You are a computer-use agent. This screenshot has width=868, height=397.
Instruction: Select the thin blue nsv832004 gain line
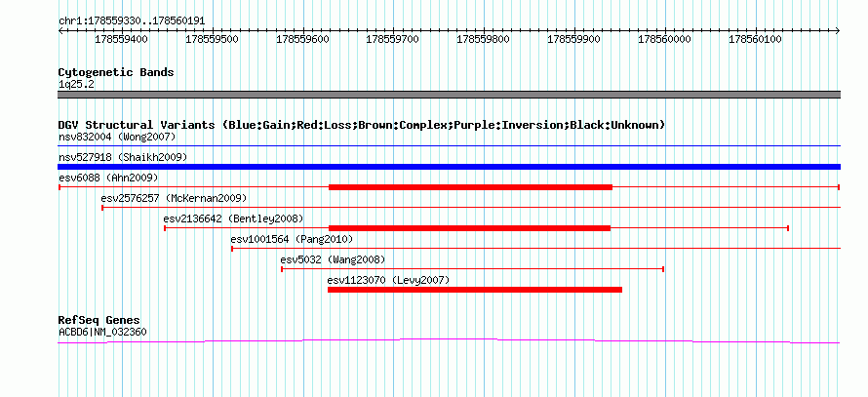(x=449, y=146)
